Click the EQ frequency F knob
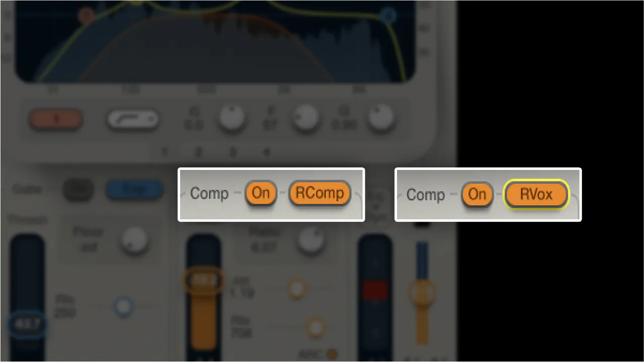Screen dimensions: 644x362 (x=306, y=118)
